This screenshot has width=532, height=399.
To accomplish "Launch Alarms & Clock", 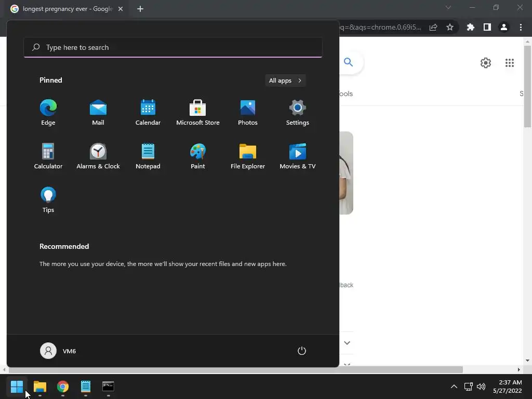I will click(98, 156).
